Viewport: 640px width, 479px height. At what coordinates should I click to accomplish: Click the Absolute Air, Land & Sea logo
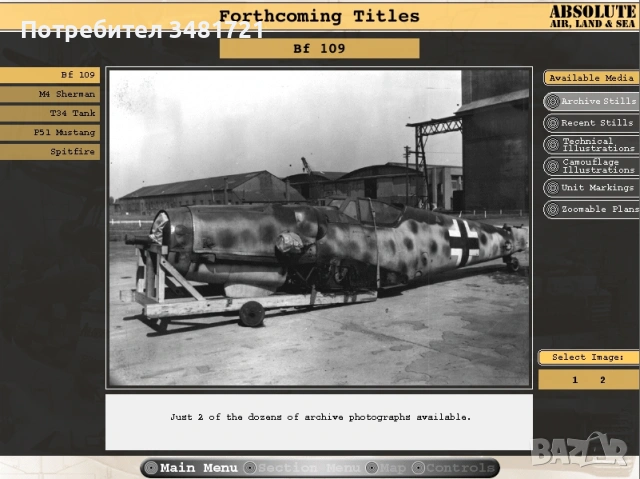pos(592,16)
